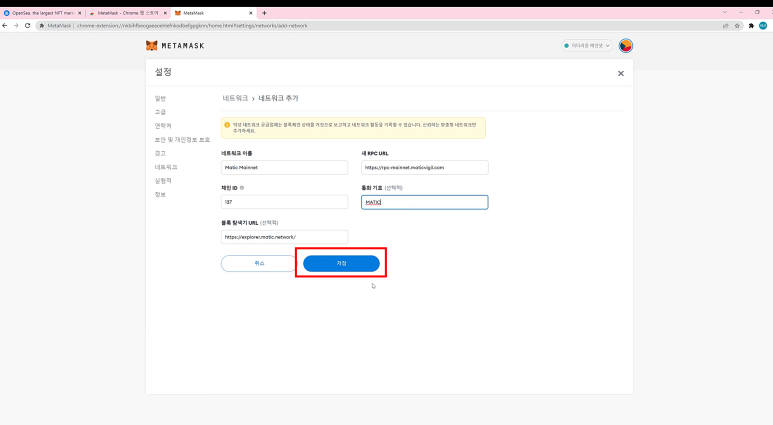Click the 취소 (Cancel) button
Screen dimensions: 773x425
(x=259, y=263)
